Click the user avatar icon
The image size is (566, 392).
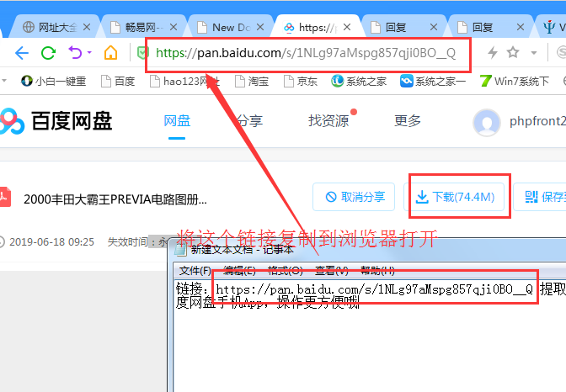coord(486,123)
